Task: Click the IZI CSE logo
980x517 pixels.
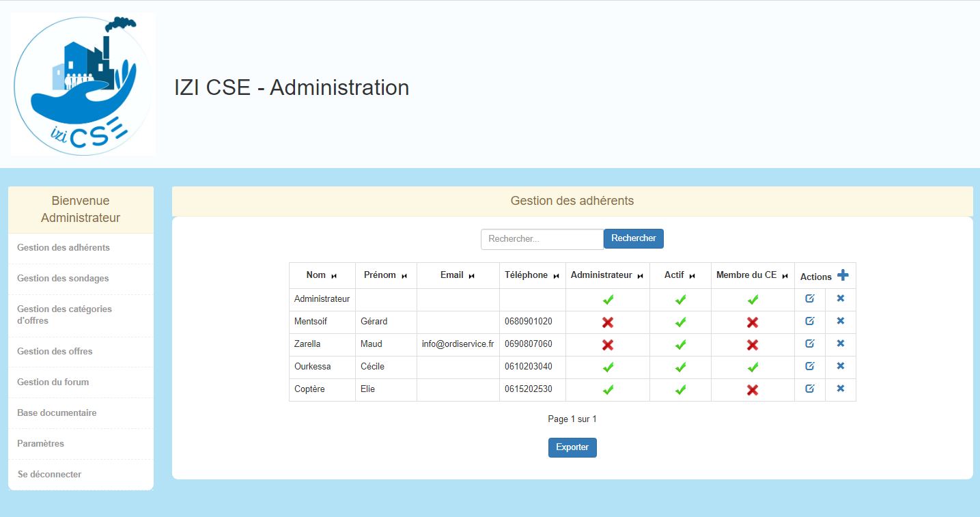Action: pyautogui.click(x=83, y=85)
